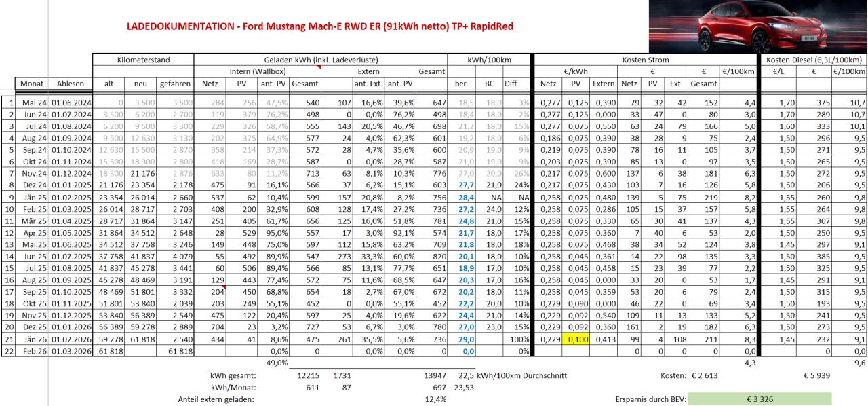Click the Kilometerstand header cell
The height and width of the screenshot is (406, 868).
tap(144, 61)
